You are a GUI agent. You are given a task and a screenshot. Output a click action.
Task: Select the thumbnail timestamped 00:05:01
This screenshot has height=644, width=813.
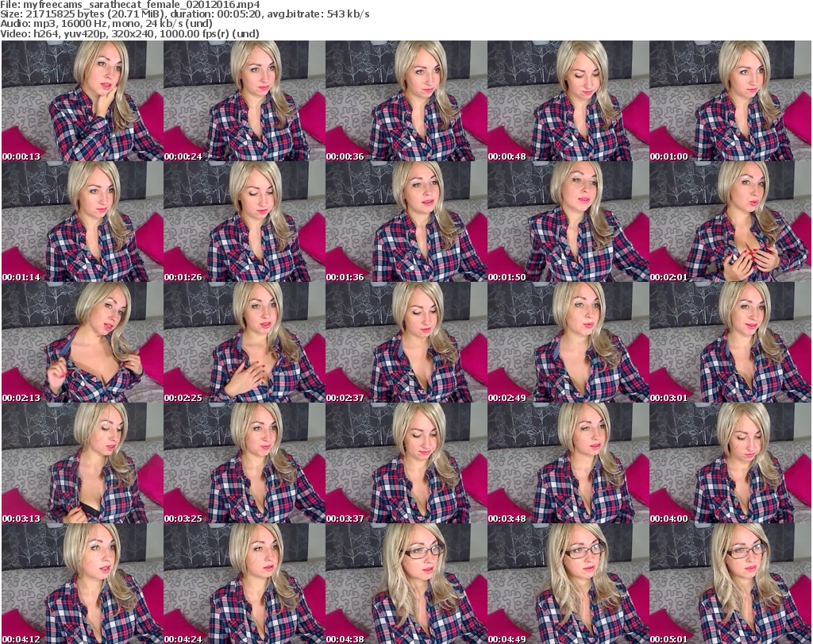click(730, 584)
